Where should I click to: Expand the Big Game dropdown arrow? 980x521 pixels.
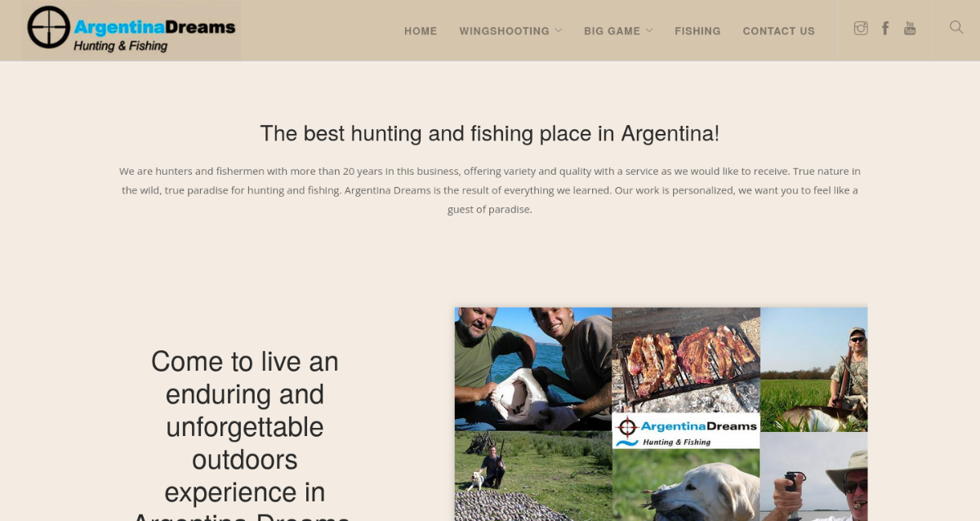(649, 30)
